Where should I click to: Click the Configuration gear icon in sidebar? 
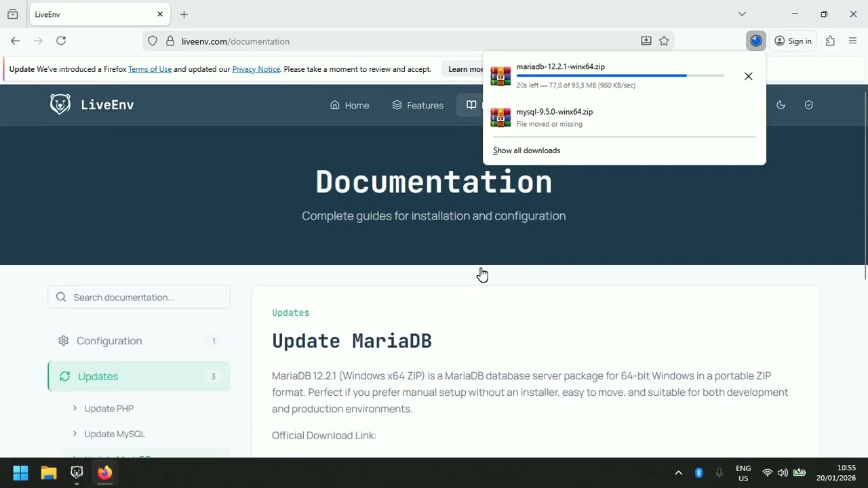click(x=64, y=341)
